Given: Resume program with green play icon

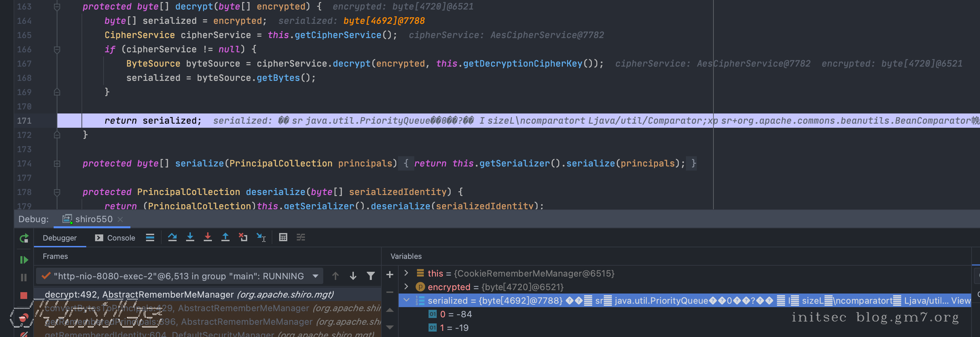Looking at the screenshot, I should click(x=24, y=260).
